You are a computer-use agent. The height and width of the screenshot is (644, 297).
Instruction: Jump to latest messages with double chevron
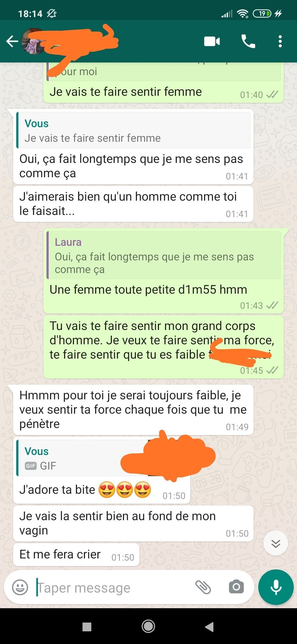[276, 543]
